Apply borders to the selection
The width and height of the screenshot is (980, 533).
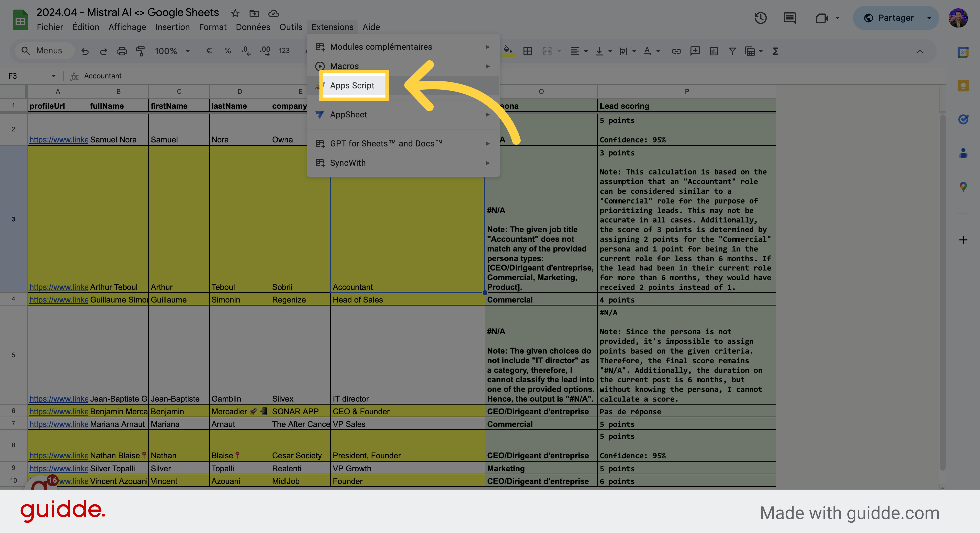pos(528,51)
